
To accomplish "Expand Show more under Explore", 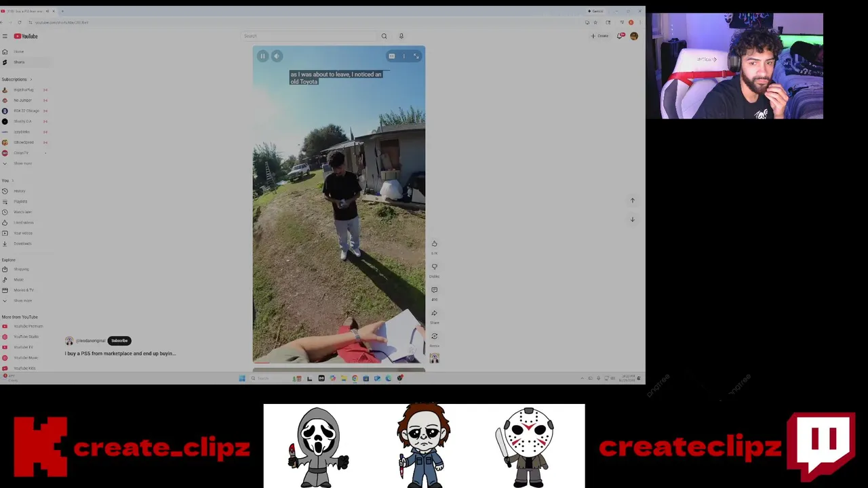I will pos(22,301).
